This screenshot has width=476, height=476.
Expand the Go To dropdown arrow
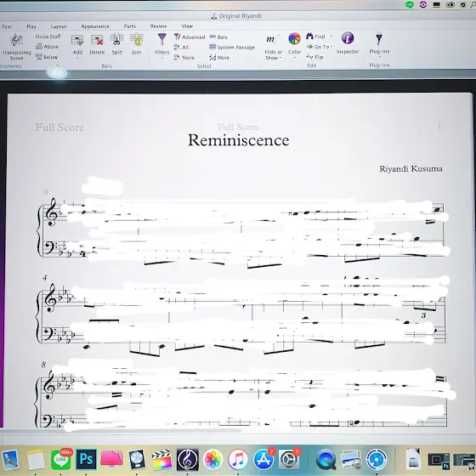pos(331,47)
